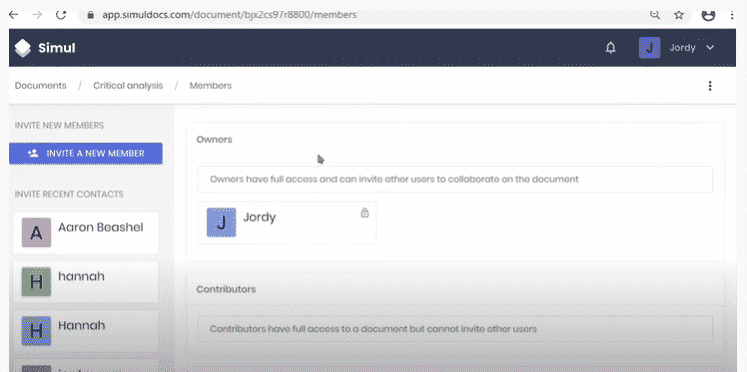Screen dimensions: 747x372
Task: Open the notifications bell
Action: [x=610, y=48]
